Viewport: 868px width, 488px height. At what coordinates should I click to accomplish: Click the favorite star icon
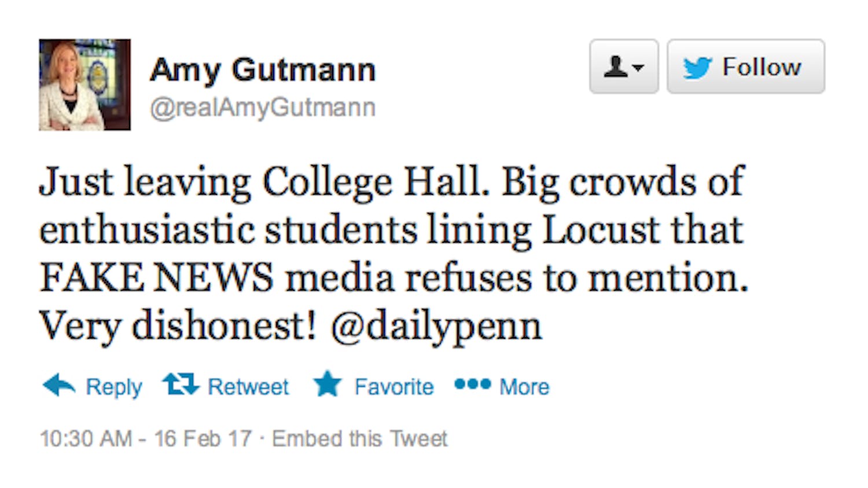click(328, 384)
